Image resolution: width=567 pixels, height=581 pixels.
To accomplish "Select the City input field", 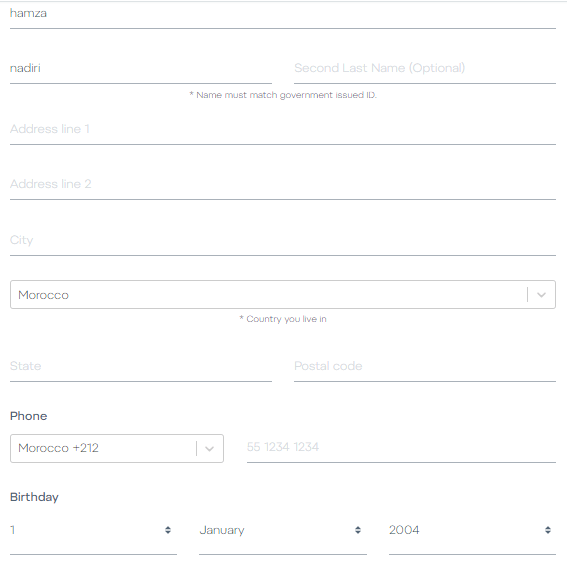I will point(283,241).
